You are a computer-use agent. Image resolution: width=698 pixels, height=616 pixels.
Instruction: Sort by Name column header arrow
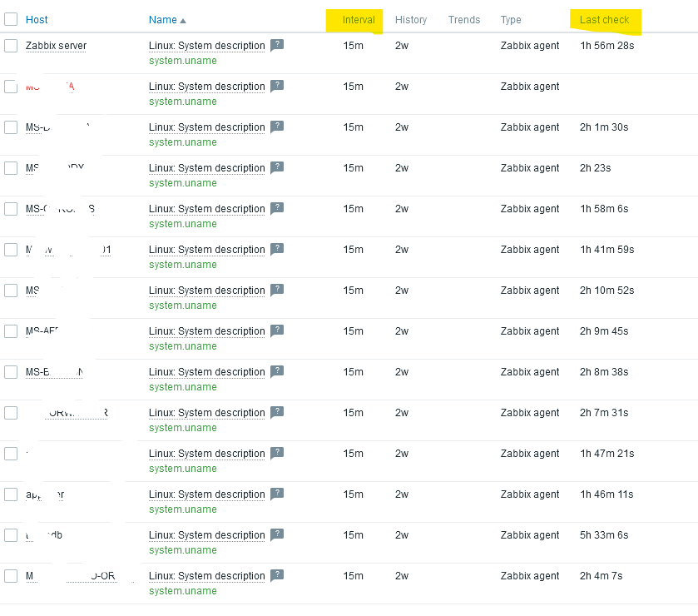coord(183,20)
